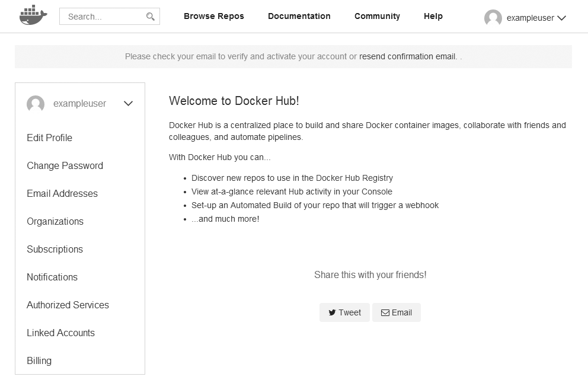Open Edit Profile in sidebar
Viewport: 588px width, 383px height.
click(49, 138)
